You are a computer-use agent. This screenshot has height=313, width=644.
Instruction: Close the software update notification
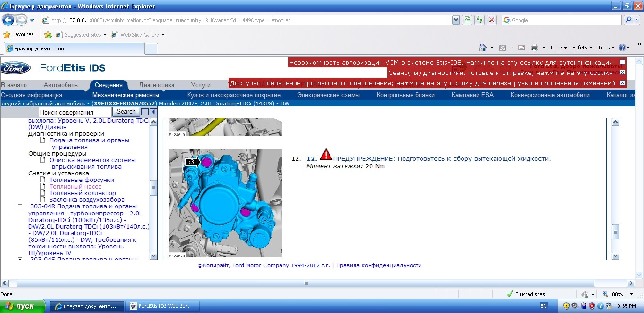click(622, 83)
